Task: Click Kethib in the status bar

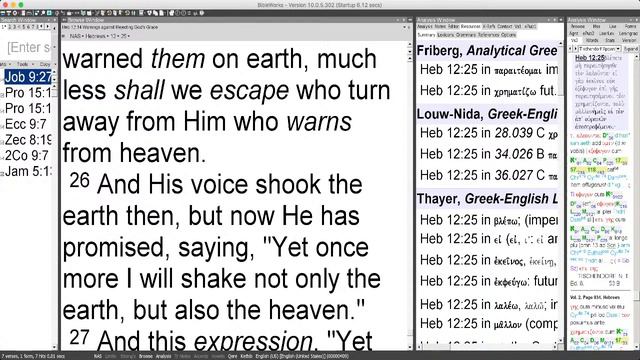Action: [246, 356]
